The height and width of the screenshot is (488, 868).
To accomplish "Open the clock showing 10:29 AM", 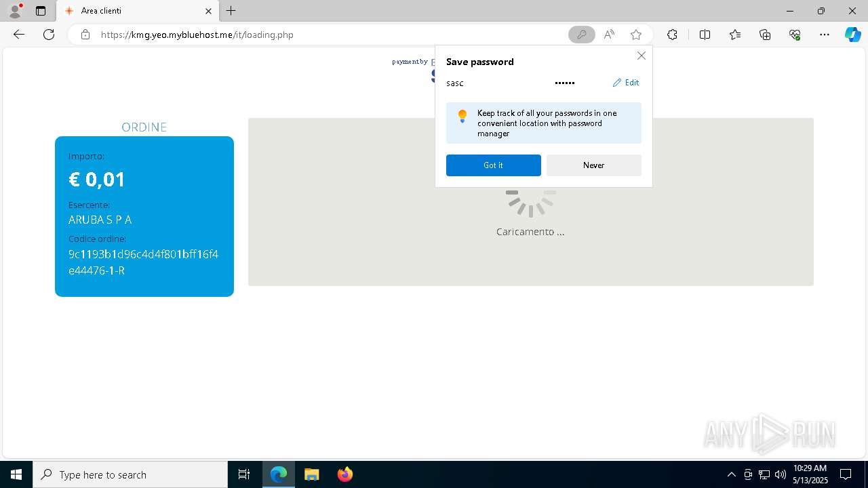I will [x=810, y=474].
